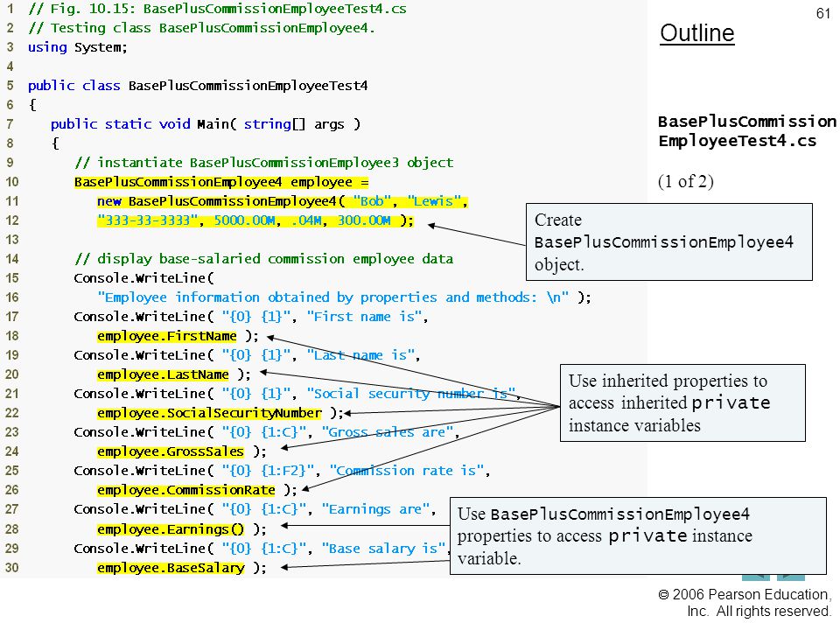This screenshot has width=840, height=630.
Task: Select the "Earnings are" string
Action: click(x=376, y=509)
